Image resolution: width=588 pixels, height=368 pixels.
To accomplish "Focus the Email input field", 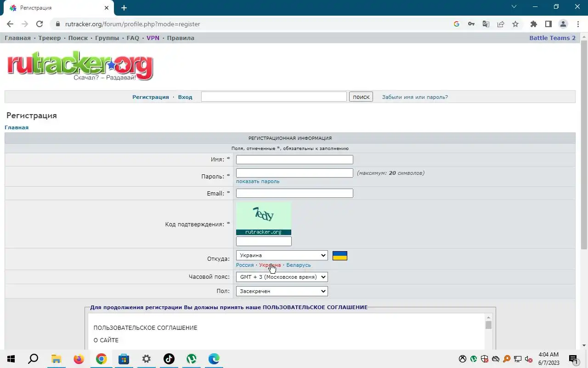I will click(x=294, y=193).
